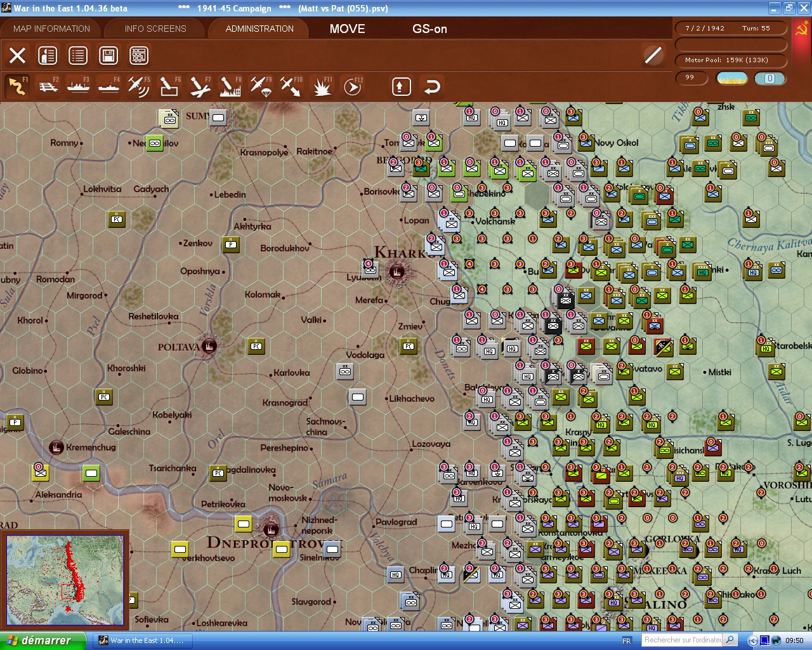Click the Lozovaya town label
The image size is (812, 650).
431,444
